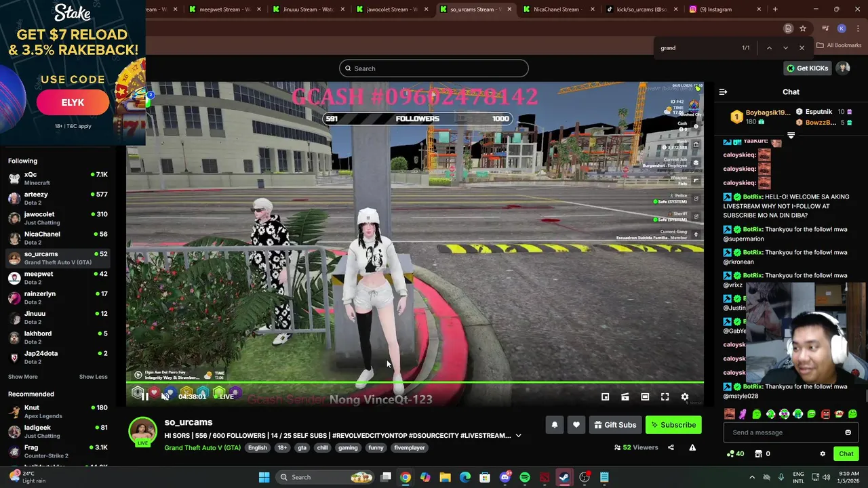Close the find-in-page bar
Viewport: 868px width, 488px height.
click(802, 48)
